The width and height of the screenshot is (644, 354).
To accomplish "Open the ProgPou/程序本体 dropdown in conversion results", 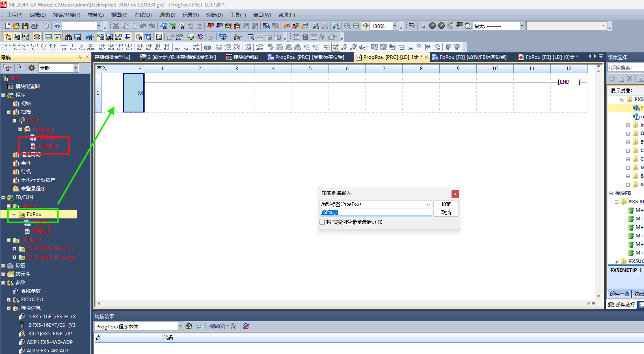I will pyautogui.click(x=180, y=326).
